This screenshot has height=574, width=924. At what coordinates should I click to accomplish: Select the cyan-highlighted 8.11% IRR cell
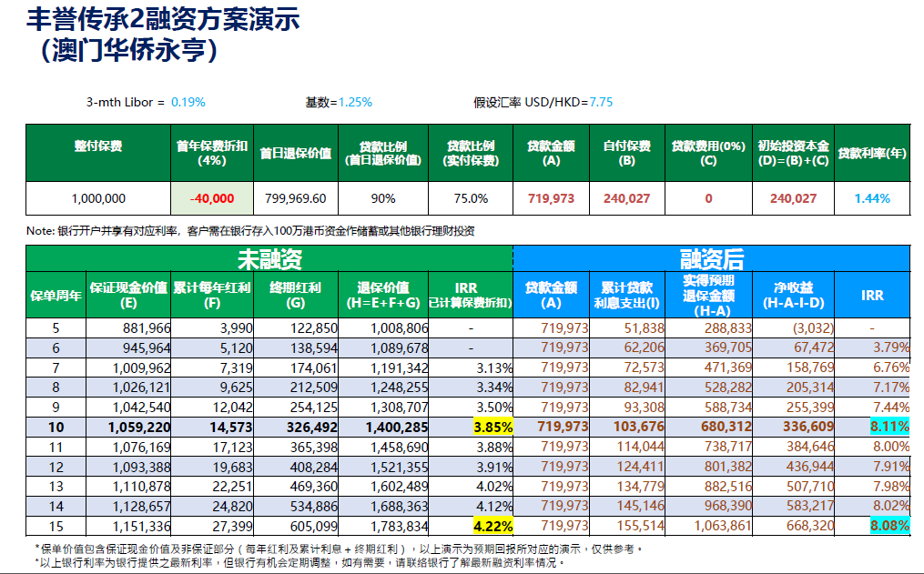pyautogui.click(x=889, y=427)
